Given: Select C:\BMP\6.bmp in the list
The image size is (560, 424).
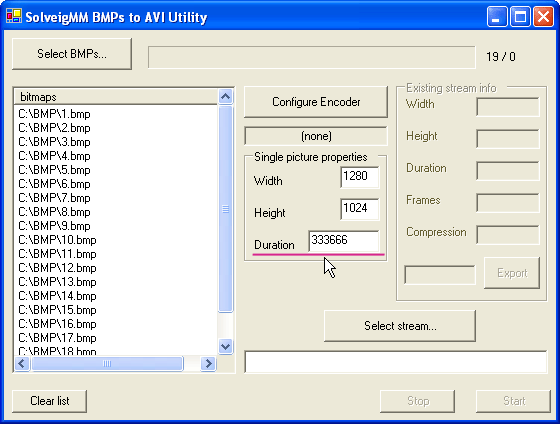Looking at the screenshot, I should click(54, 184).
